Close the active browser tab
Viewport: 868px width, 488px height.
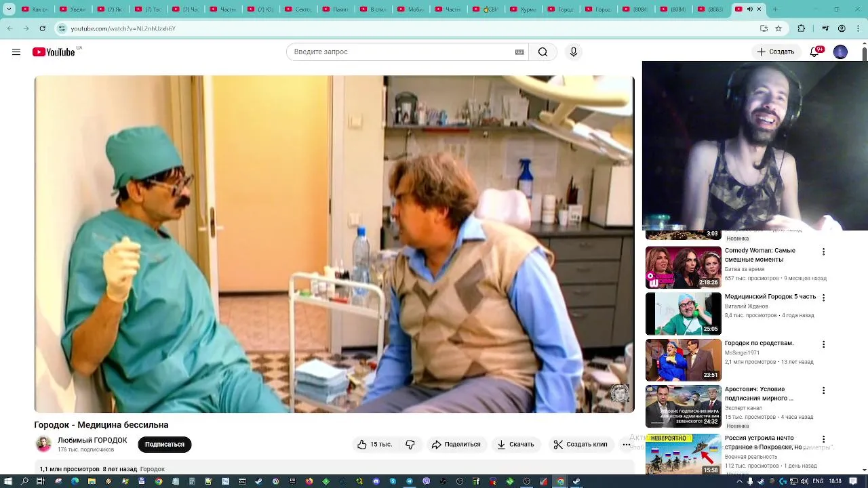point(759,9)
